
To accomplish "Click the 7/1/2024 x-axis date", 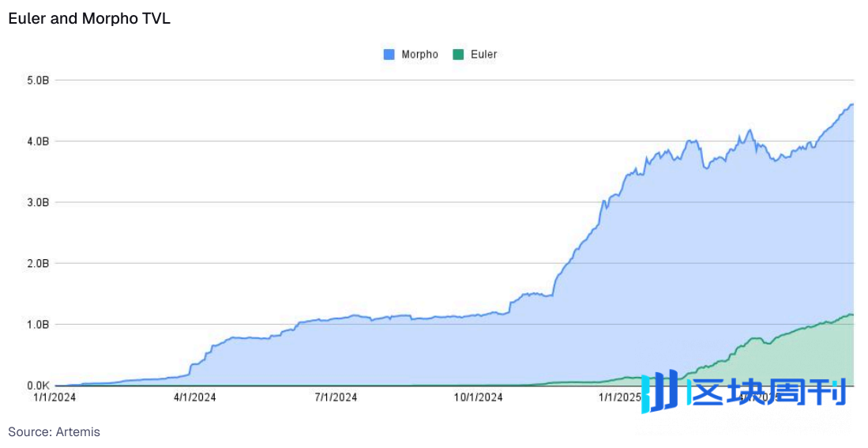I will tap(336, 397).
